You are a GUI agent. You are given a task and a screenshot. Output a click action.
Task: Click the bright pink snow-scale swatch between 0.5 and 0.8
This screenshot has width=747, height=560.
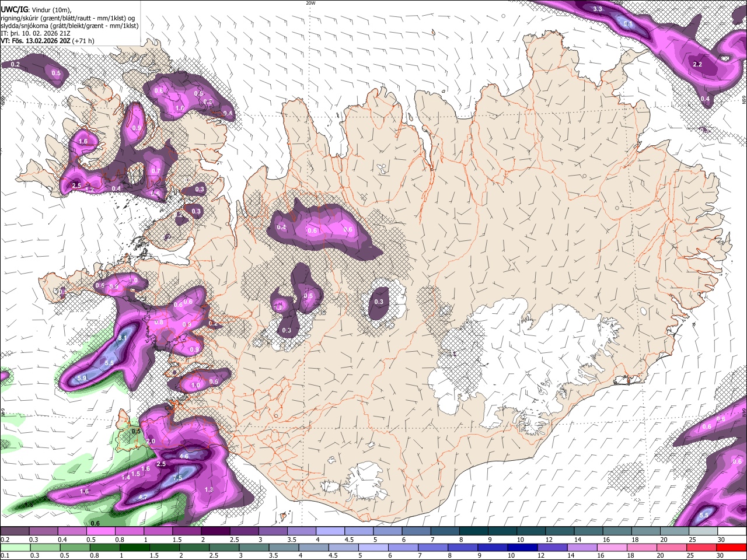tap(100, 531)
